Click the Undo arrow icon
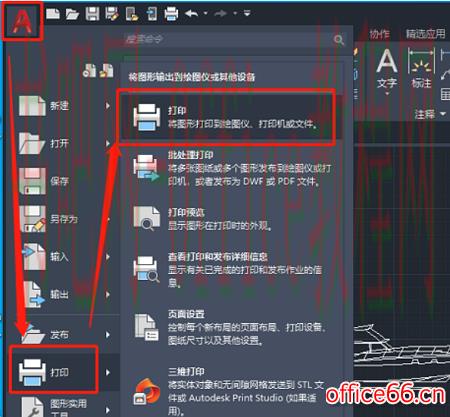Viewport: 450px width, 417px height. [191, 14]
